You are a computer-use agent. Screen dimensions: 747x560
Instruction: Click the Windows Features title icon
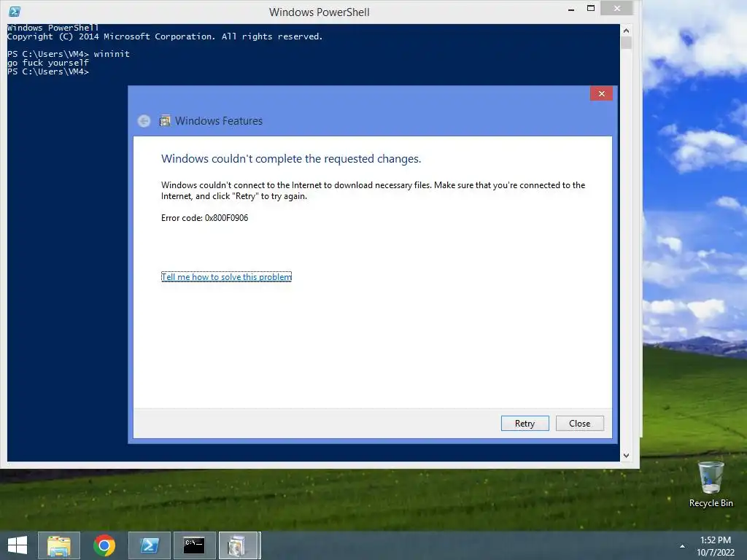(165, 121)
